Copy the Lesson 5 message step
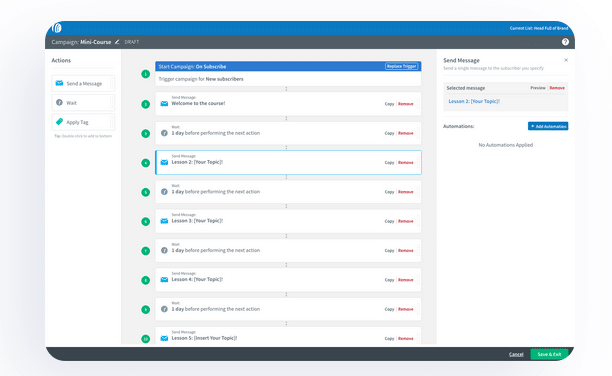 click(389, 339)
